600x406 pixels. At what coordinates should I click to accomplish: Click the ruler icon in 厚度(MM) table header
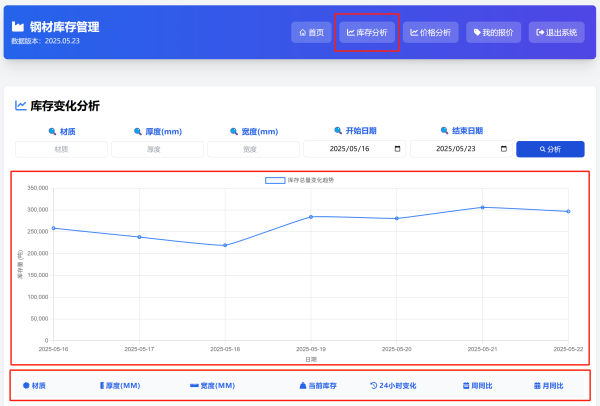pyautogui.click(x=102, y=386)
